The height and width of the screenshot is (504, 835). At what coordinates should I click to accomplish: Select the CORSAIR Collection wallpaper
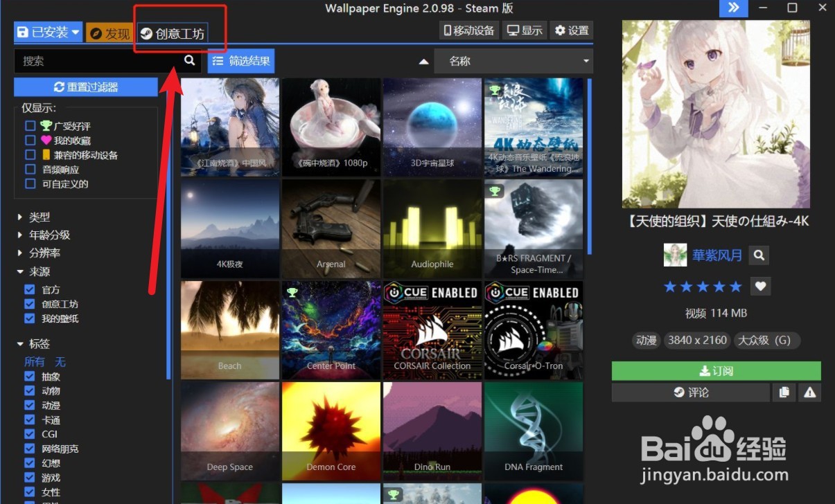[x=432, y=330]
